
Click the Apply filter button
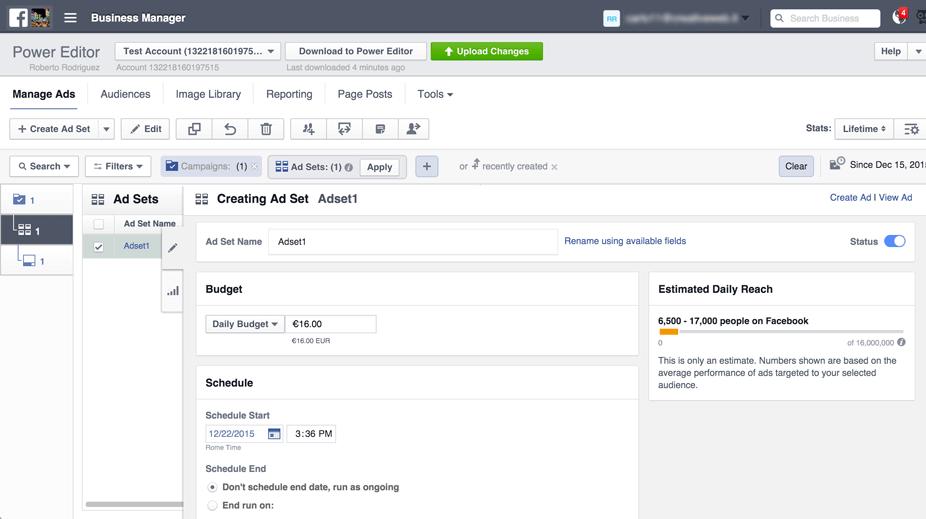379,167
